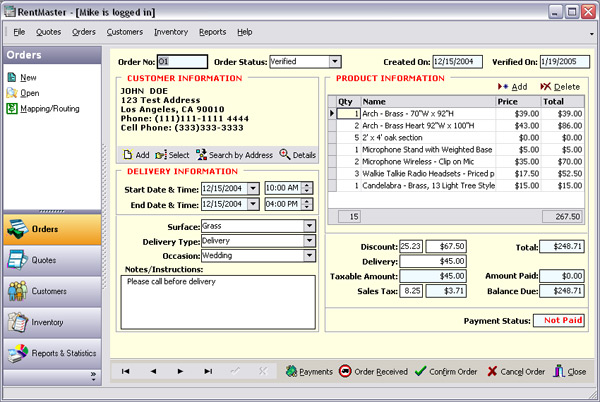The height and width of the screenshot is (402, 600).
Task: Click the Sales Tax rate field 8.25
Action: [x=411, y=291]
